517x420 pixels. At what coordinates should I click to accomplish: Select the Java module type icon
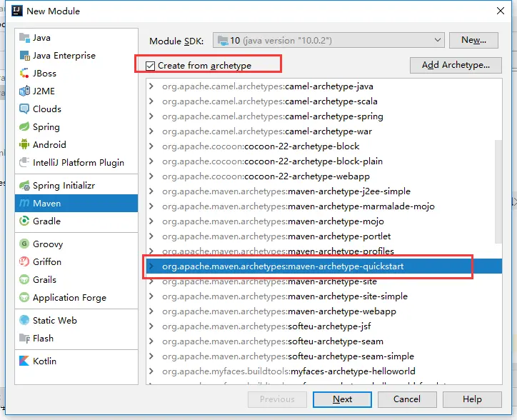click(x=24, y=38)
